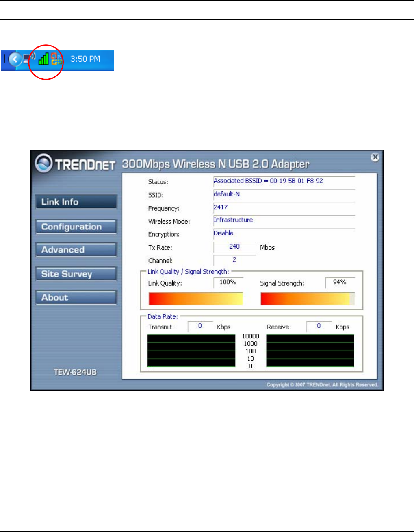Click the TRENDnet logo

click(x=75, y=164)
